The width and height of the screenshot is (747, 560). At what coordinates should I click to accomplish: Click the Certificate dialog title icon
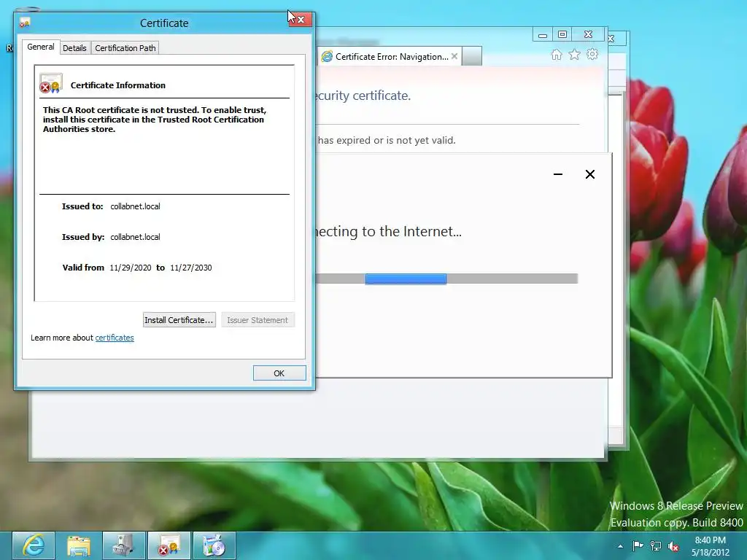pyautogui.click(x=25, y=23)
